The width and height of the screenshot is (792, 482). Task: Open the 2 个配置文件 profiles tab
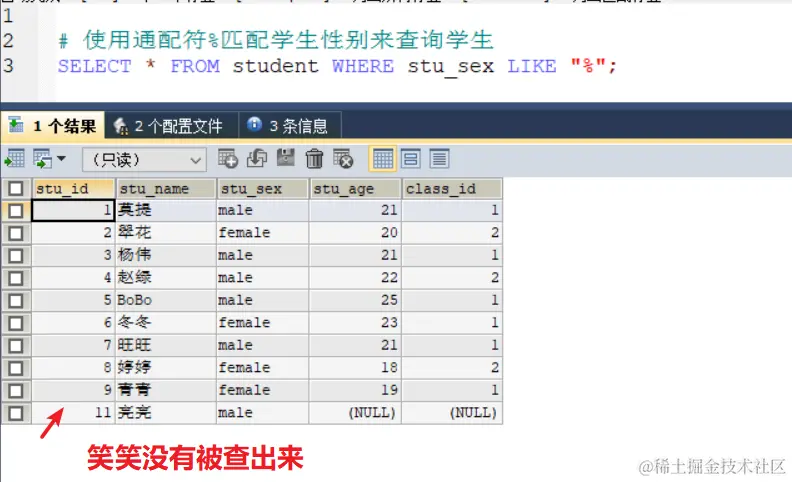tap(172, 126)
